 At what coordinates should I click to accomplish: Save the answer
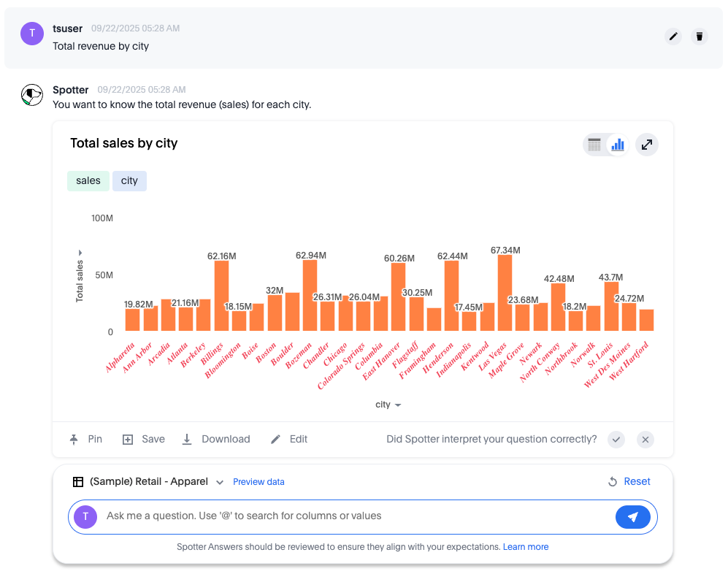tap(144, 439)
